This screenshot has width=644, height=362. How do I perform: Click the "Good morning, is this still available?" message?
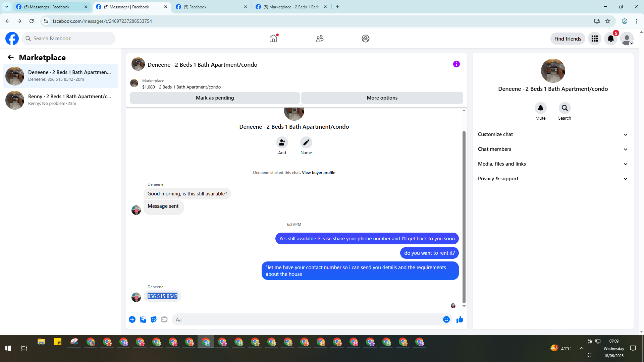[x=187, y=194]
